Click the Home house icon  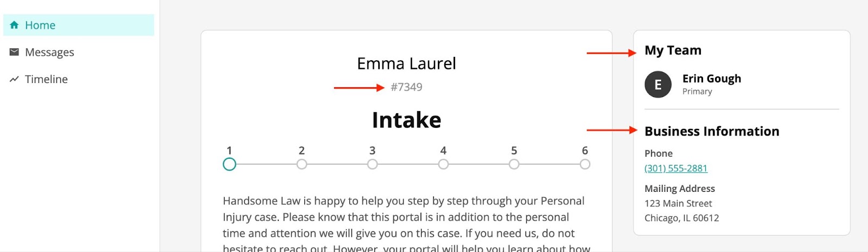click(x=14, y=25)
